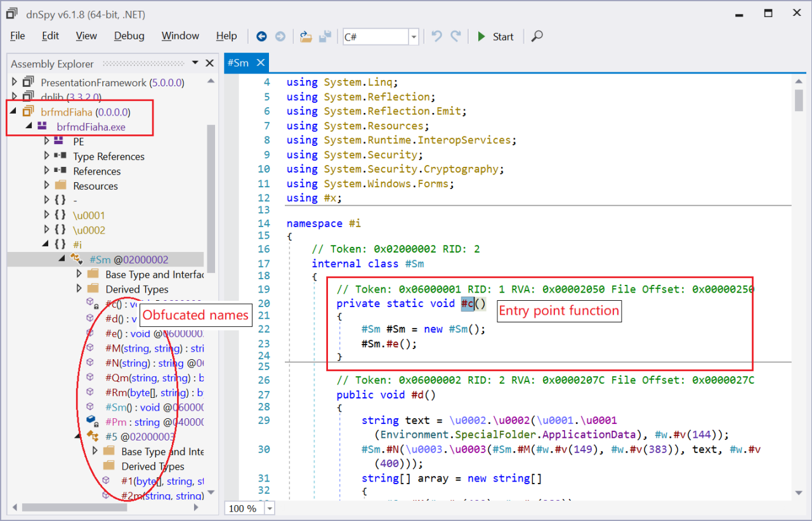The height and width of the screenshot is (521, 812).
Task: Click the Navigate Forward arrow icon
Action: (280, 37)
